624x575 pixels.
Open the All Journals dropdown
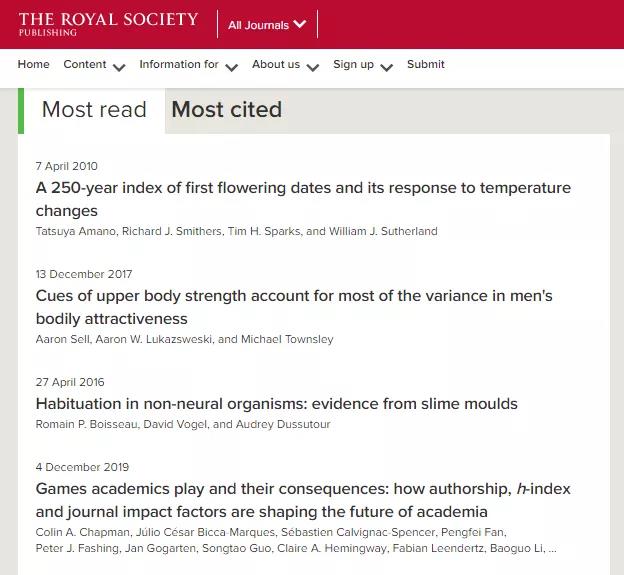(267, 25)
